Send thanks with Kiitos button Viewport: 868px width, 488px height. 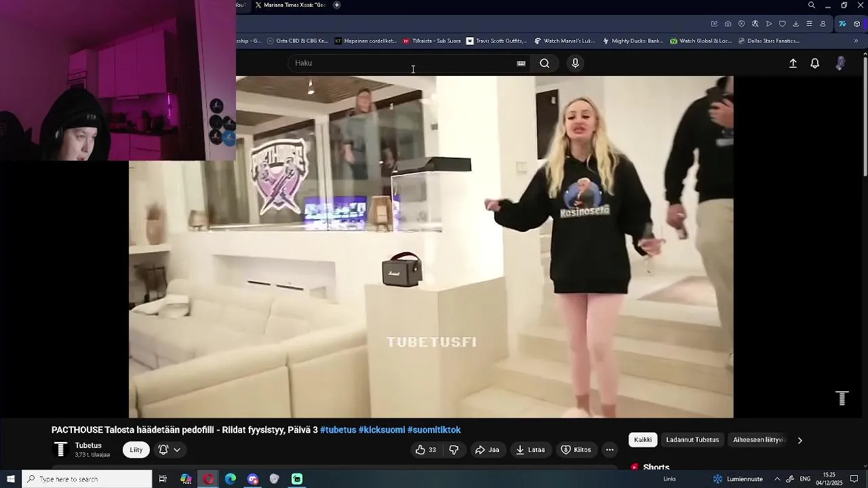[576, 449]
